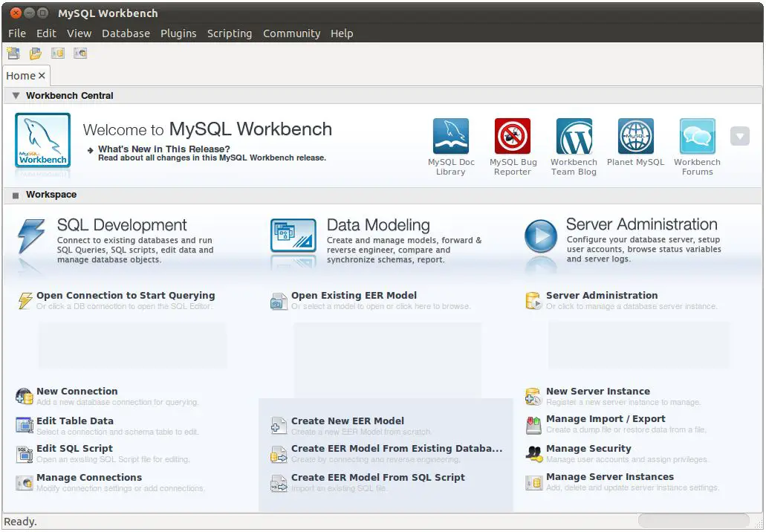Open the Database menu
Image resolution: width=766 pixels, height=532 pixels.
(x=126, y=33)
